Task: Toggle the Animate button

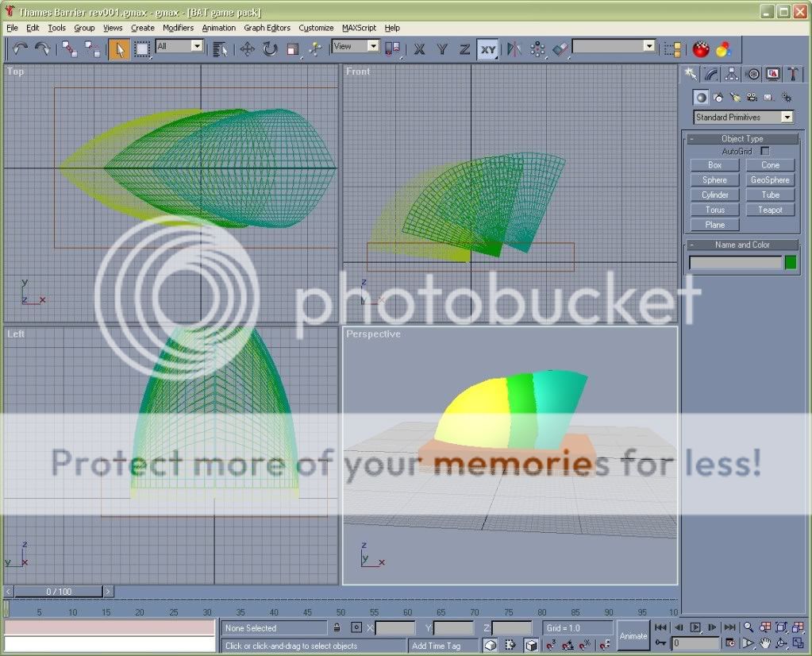Action: click(x=633, y=635)
